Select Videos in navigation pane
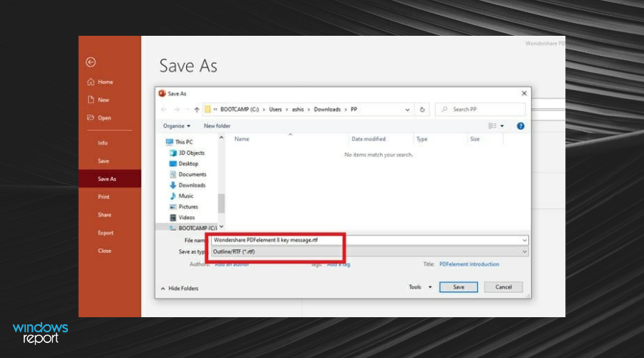Image resolution: width=644 pixels, height=358 pixels. coord(182,218)
